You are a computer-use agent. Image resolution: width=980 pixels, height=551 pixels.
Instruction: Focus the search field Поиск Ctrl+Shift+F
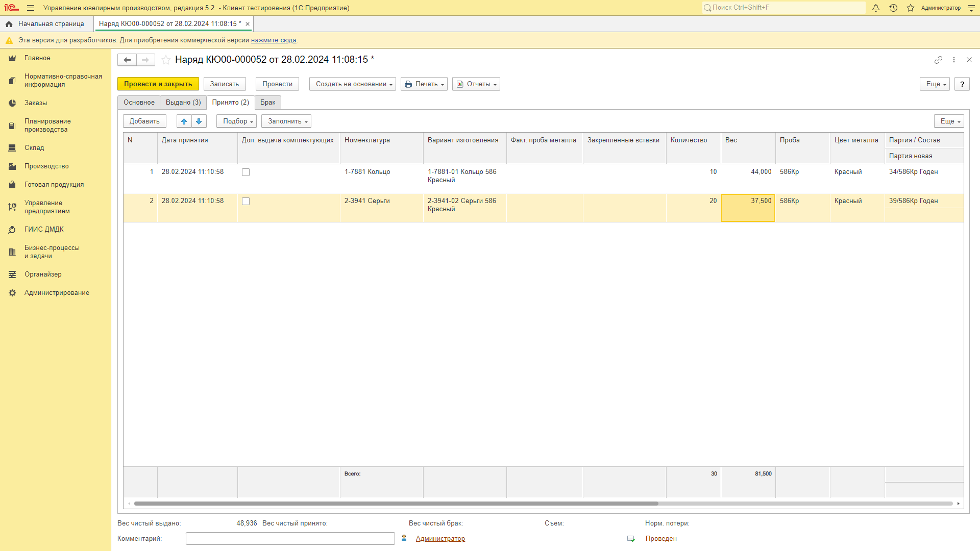click(783, 8)
